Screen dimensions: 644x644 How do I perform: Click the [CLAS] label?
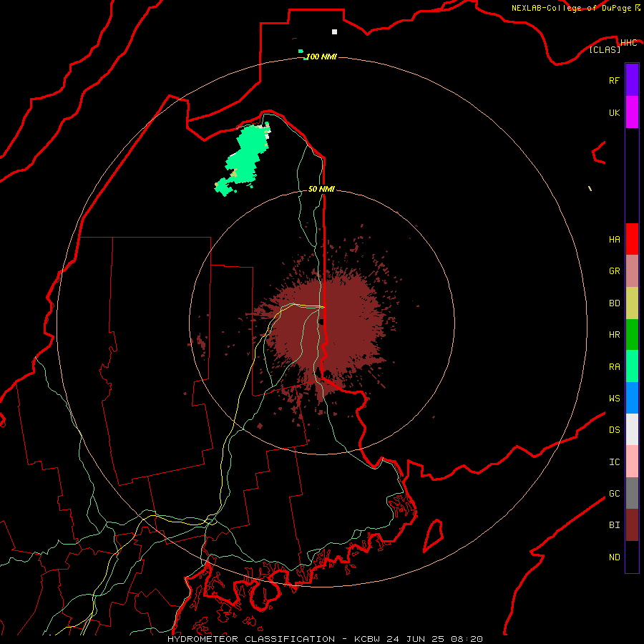click(x=605, y=49)
